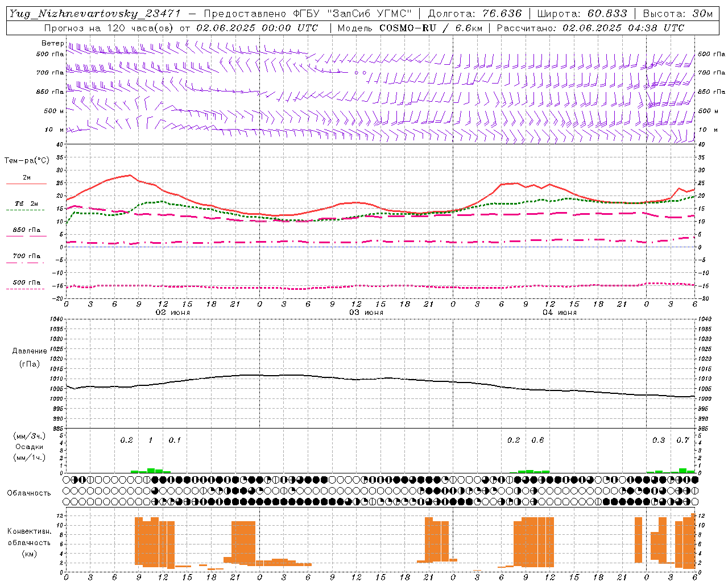Click the 04 июня date label

(x=560, y=312)
